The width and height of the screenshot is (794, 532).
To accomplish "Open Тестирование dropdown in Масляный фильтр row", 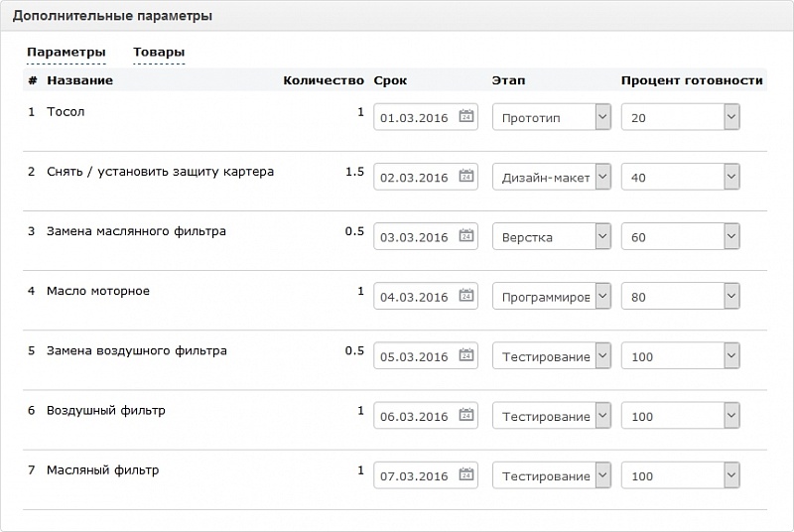I will tap(602, 475).
